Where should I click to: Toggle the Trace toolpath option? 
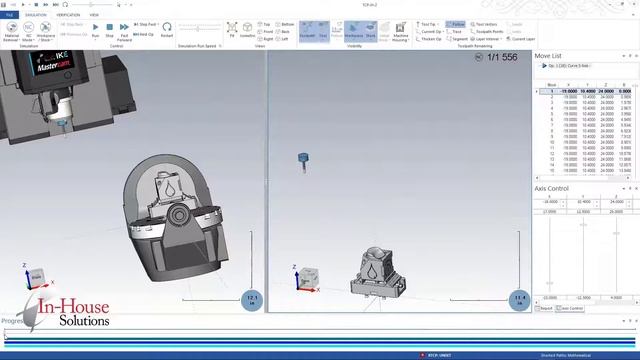[454, 32]
